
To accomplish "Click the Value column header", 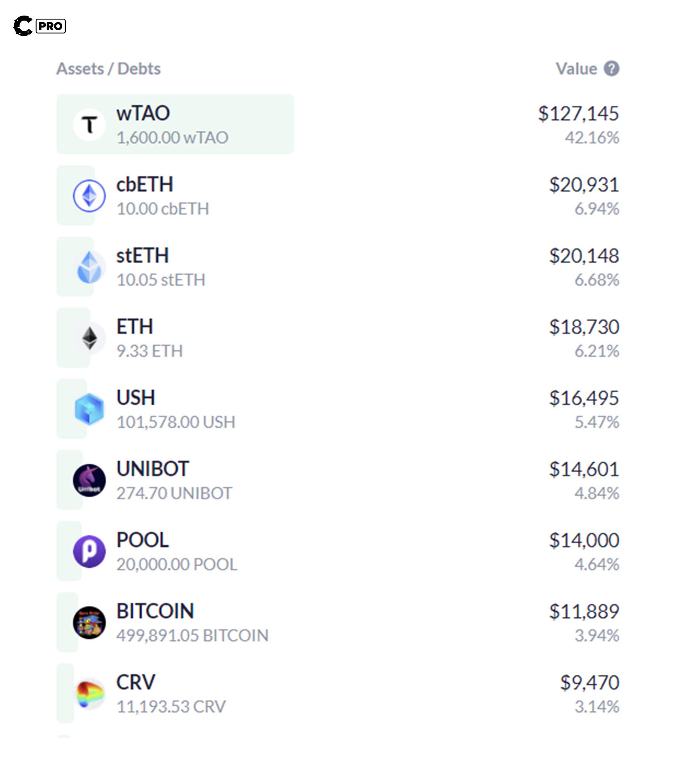I will click(576, 69).
